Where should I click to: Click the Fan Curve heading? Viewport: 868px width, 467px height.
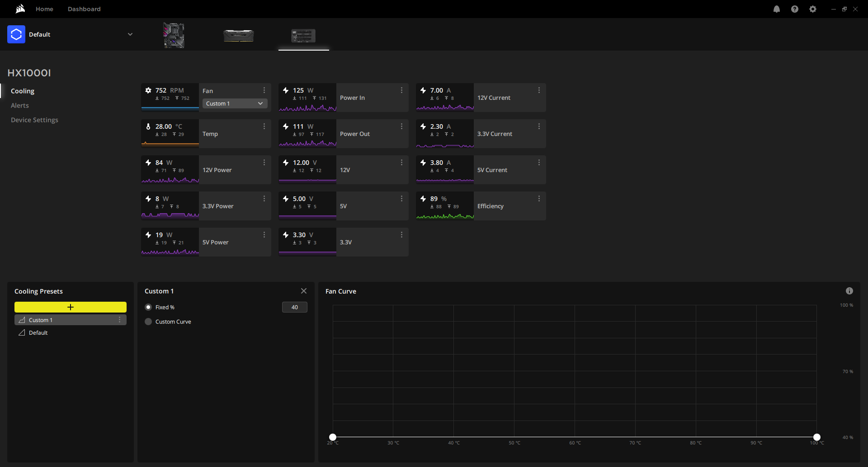click(x=341, y=291)
